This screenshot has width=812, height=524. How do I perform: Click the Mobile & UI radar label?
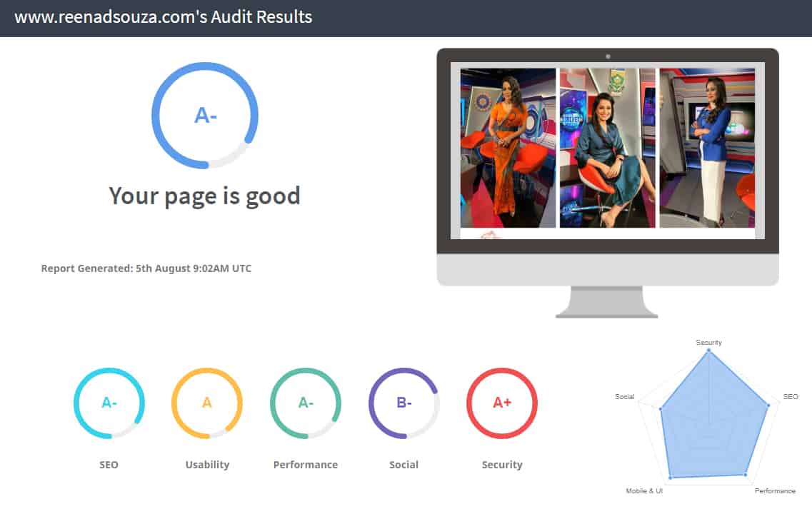pos(643,490)
